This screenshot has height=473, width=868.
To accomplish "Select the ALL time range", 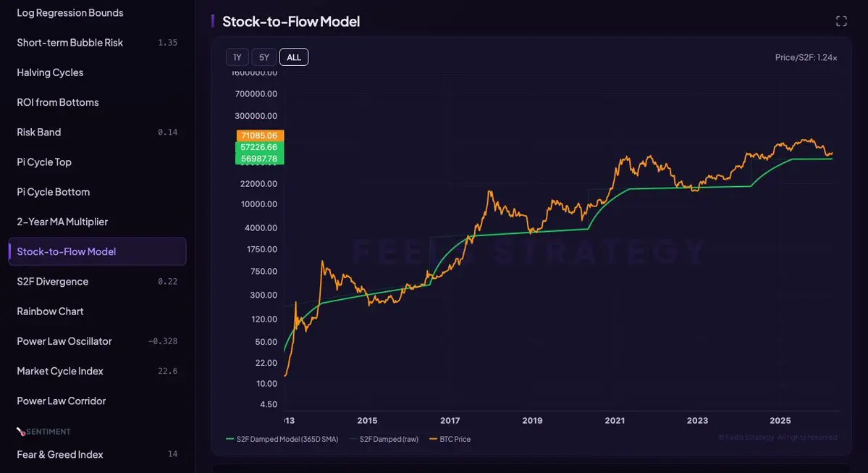I will point(294,57).
